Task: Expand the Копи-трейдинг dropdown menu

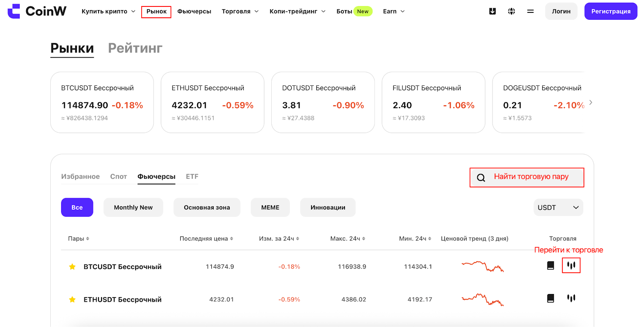Action: tap(297, 11)
